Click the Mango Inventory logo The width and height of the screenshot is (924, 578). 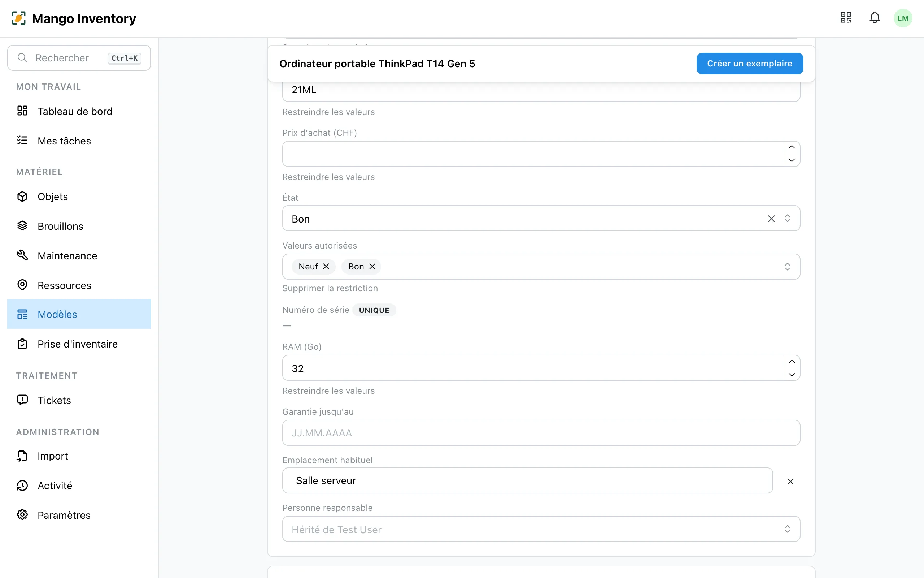(x=74, y=18)
